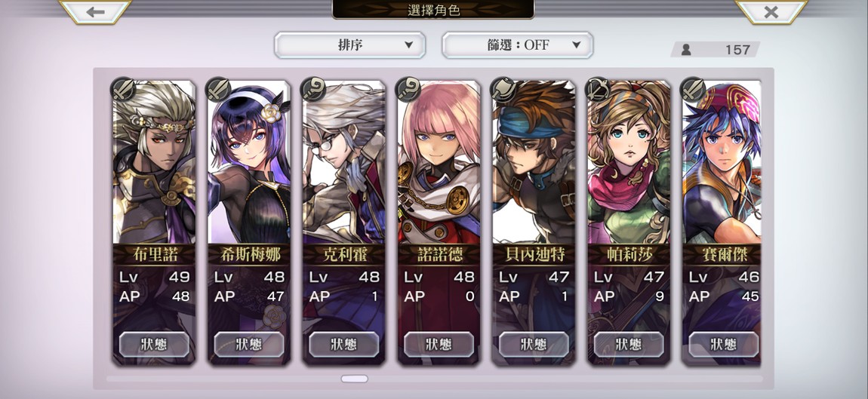Click the back arrow icon

(95, 11)
